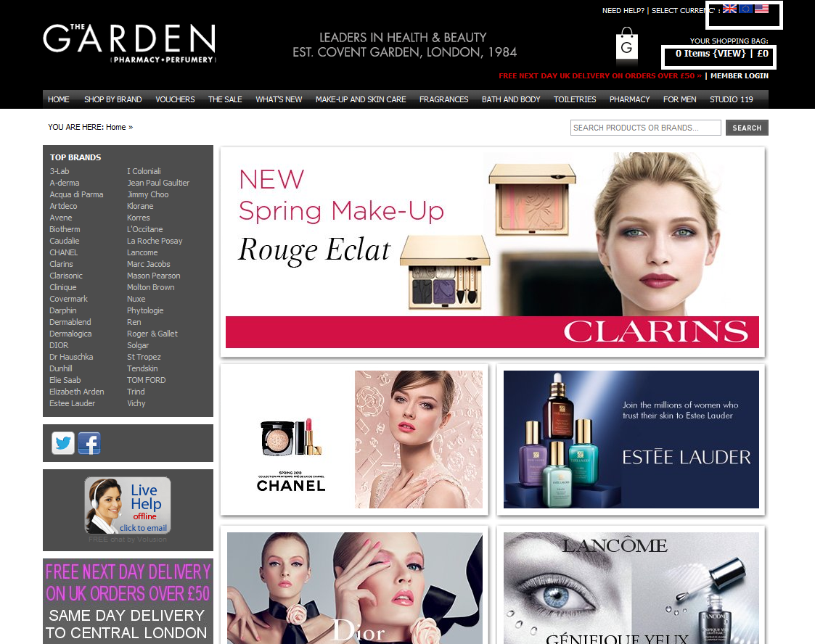Screen dimensions: 815x644
Task: Open THE SALE page
Action: point(225,99)
